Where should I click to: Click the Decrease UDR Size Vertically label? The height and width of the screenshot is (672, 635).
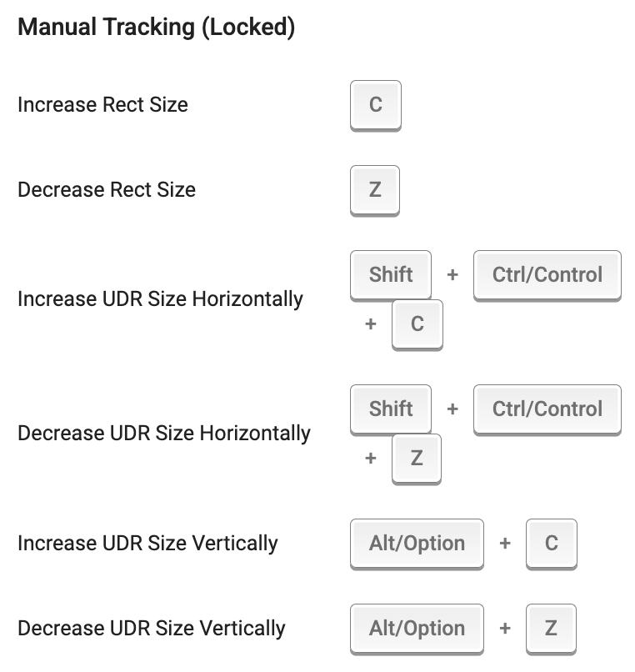pos(151,629)
